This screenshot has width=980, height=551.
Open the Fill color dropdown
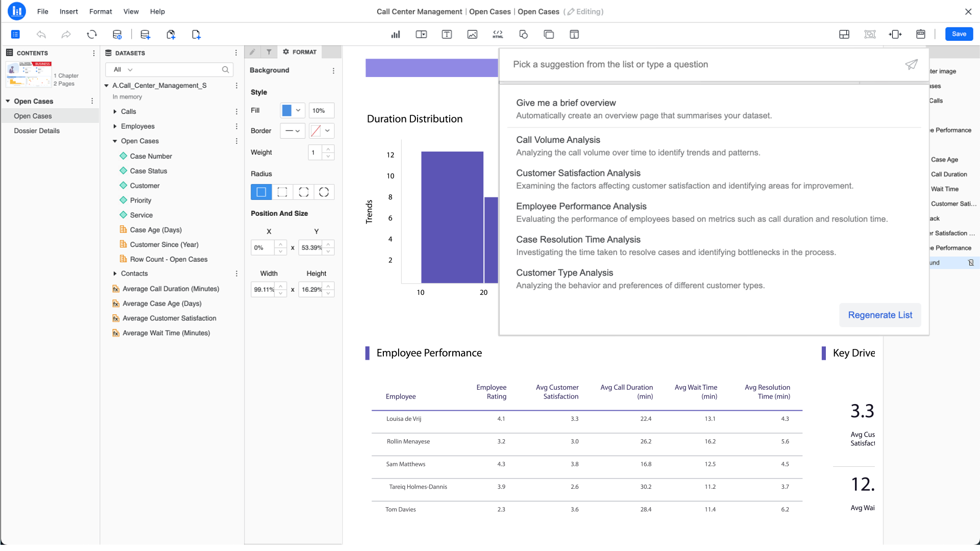tap(299, 110)
